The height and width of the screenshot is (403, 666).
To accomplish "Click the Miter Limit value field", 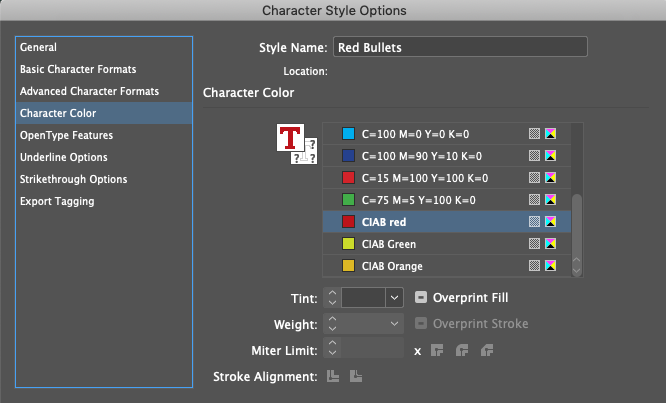I will [x=372, y=348].
